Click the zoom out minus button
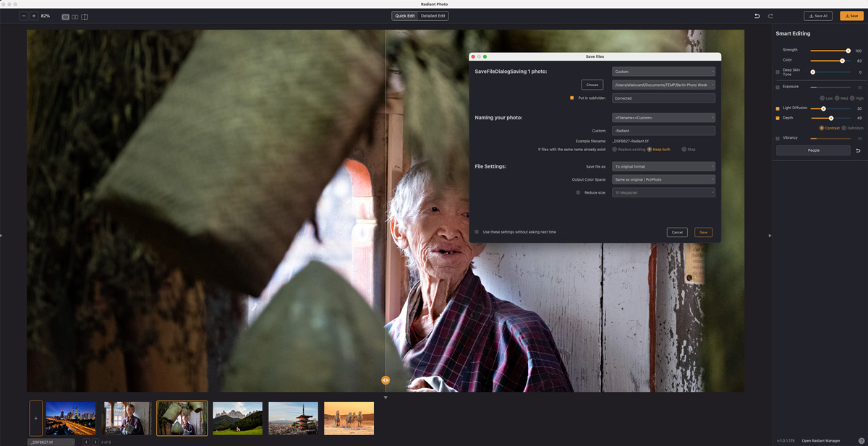Screen dimensions: 868x446 (x=24, y=16)
